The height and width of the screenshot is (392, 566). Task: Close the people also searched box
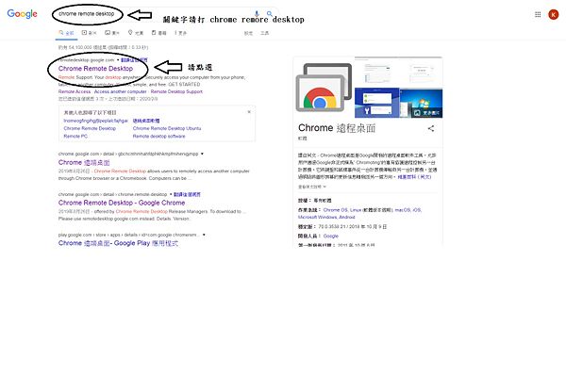click(249, 112)
